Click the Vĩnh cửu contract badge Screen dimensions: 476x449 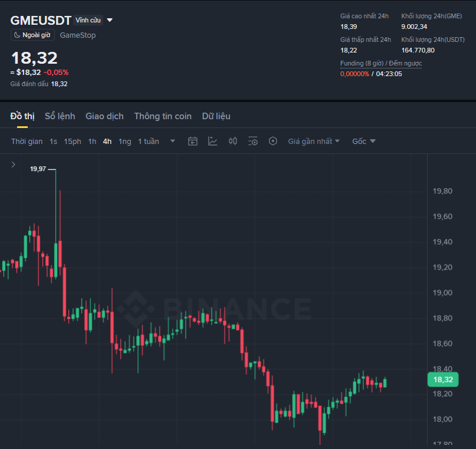[88, 20]
